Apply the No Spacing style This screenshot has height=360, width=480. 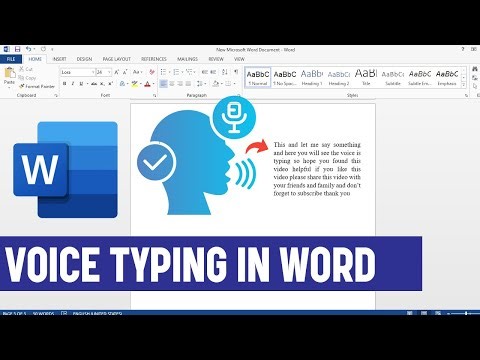285,77
